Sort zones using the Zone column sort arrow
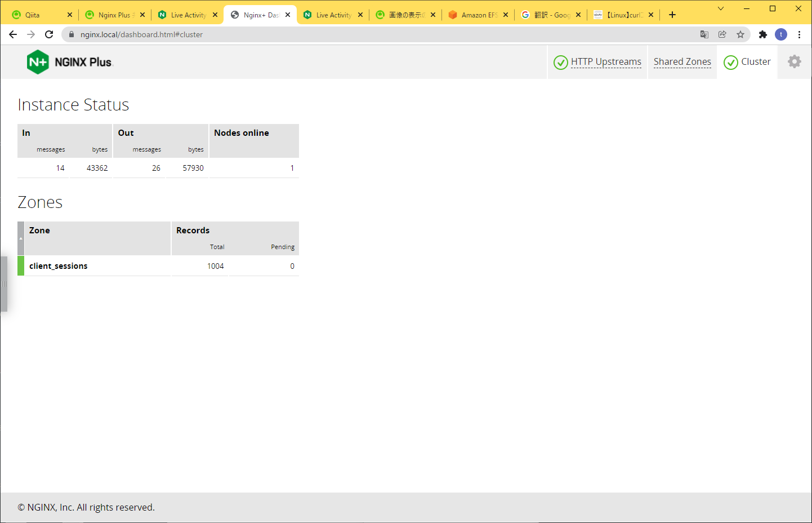The image size is (812, 523). pos(21,238)
